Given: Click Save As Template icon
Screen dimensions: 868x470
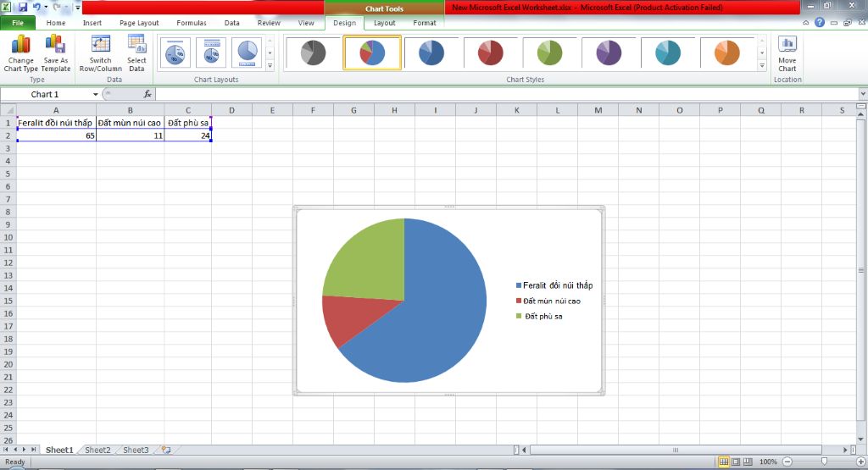Looking at the screenshot, I should coord(55,53).
